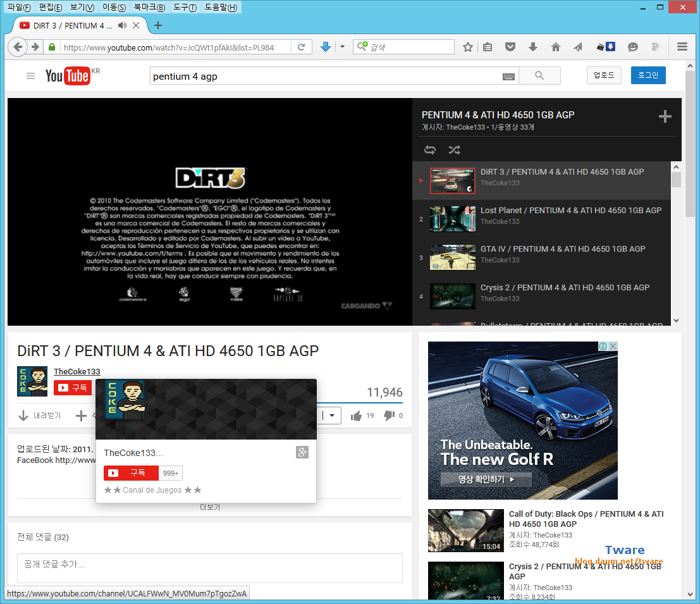
Task: Click the paper plane share icon
Action: tap(578, 47)
